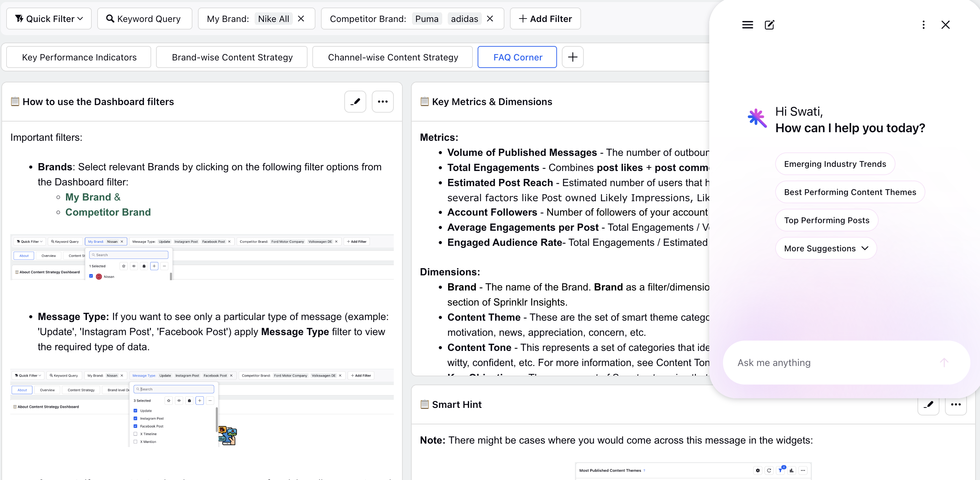Edit the Dashboard filters widget with pencil icon
The width and height of the screenshot is (980, 480).
[x=355, y=102]
